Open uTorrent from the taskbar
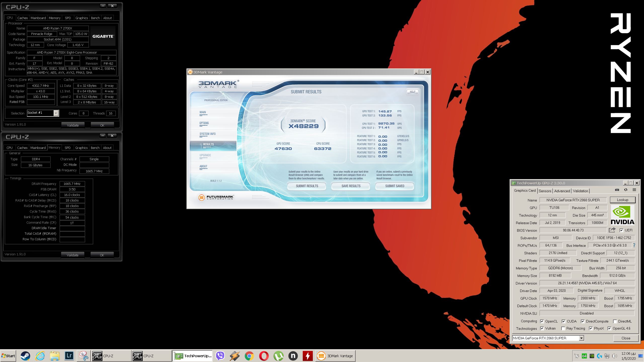The width and height of the screenshot is (644, 362). [x=278, y=356]
